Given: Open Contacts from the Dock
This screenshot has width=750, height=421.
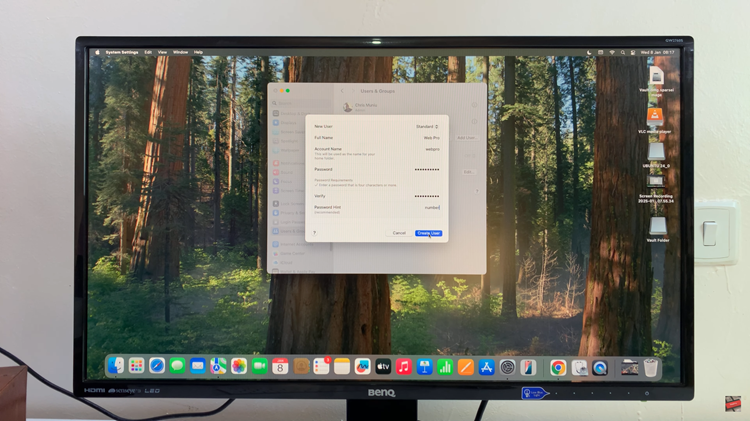Looking at the screenshot, I should (x=301, y=366).
